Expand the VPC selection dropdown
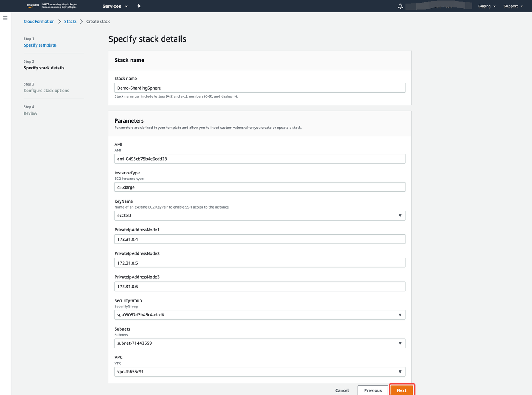The image size is (532, 395). [259, 372]
